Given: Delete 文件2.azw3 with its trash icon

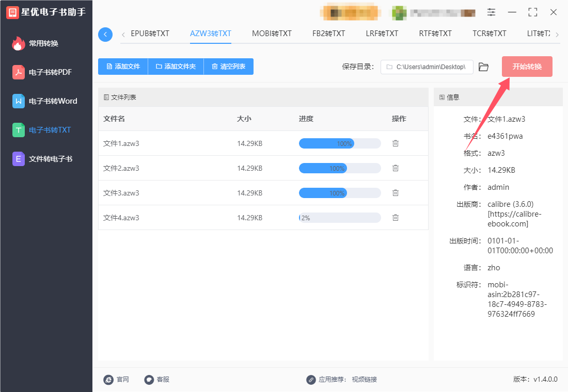Looking at the screenshot, I should (395, 168).
